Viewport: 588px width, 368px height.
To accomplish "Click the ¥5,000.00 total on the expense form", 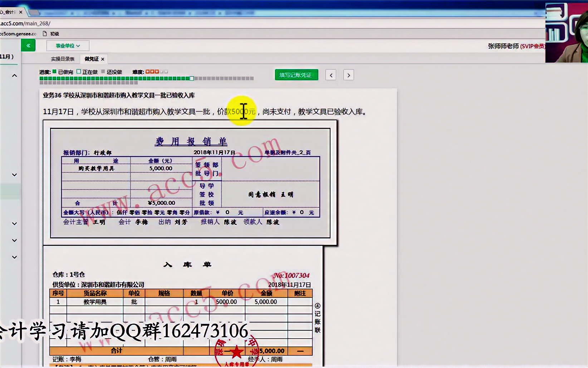I will point(161,203).
